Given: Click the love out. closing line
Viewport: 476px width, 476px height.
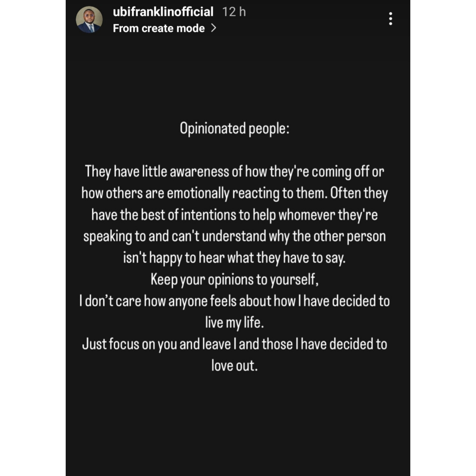Looking at the screenshot, I should pos(235,366).
